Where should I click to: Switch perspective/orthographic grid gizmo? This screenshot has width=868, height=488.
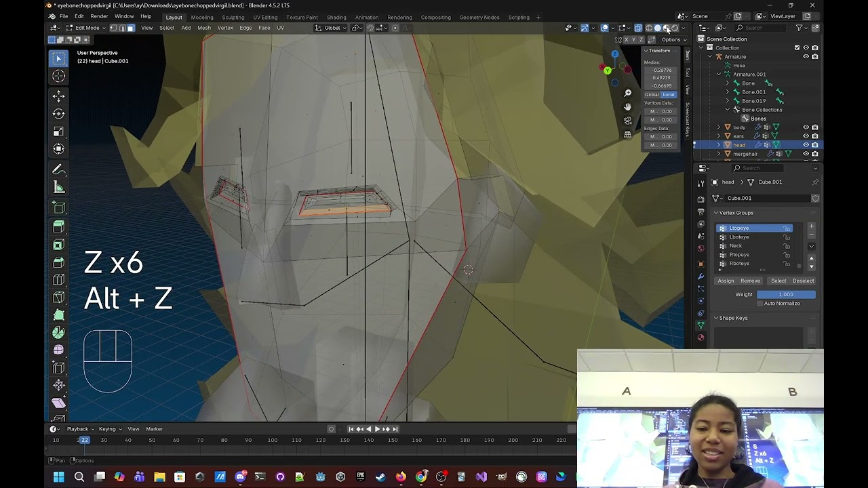628,134
